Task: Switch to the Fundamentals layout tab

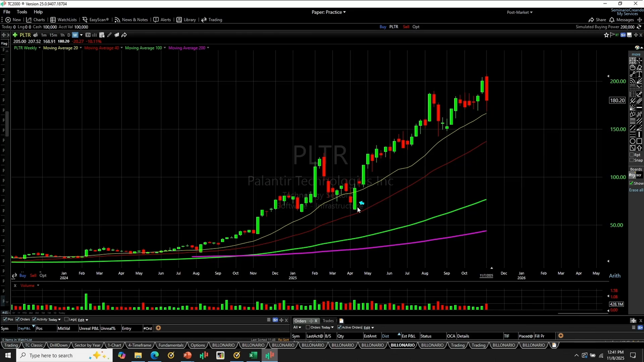Action: point(171,345)
